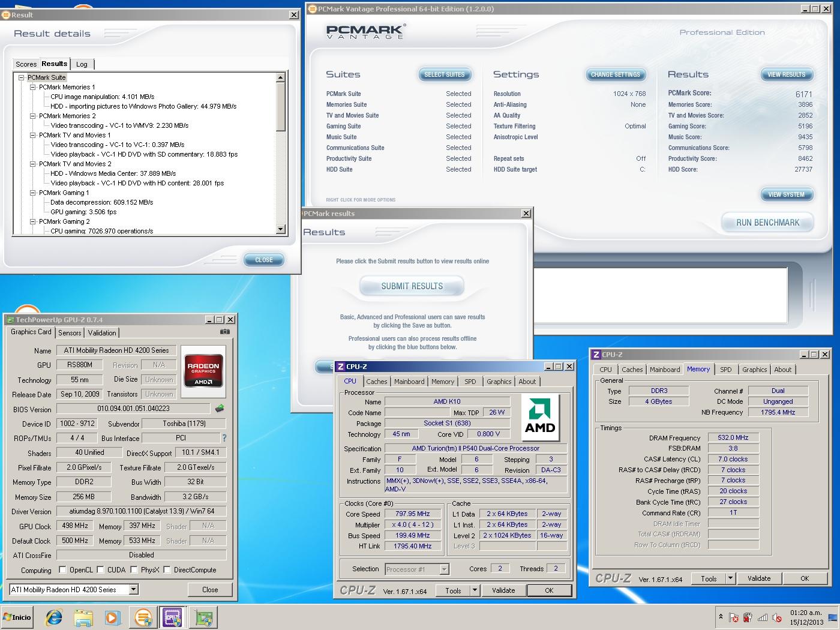This screenshot has width=840, height=630.
Task: Collapse the PCMark Suite tree node
Action: point(22,77)
